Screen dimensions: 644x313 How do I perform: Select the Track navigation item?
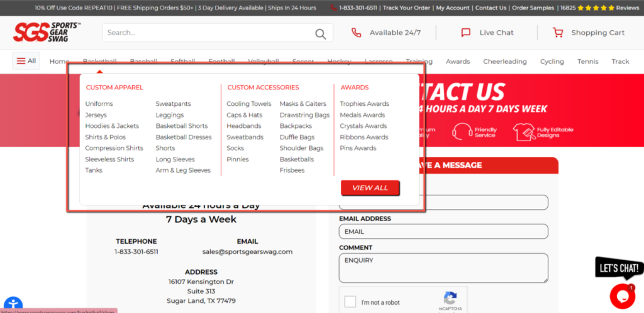(620, 61)
